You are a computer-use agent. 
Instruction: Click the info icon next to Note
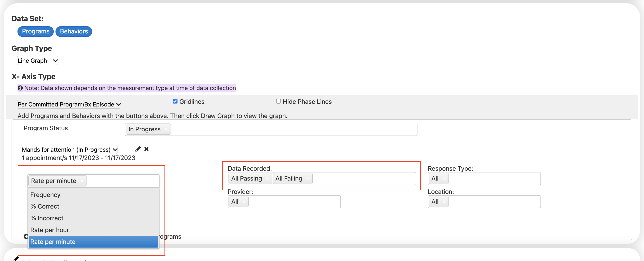20,88
